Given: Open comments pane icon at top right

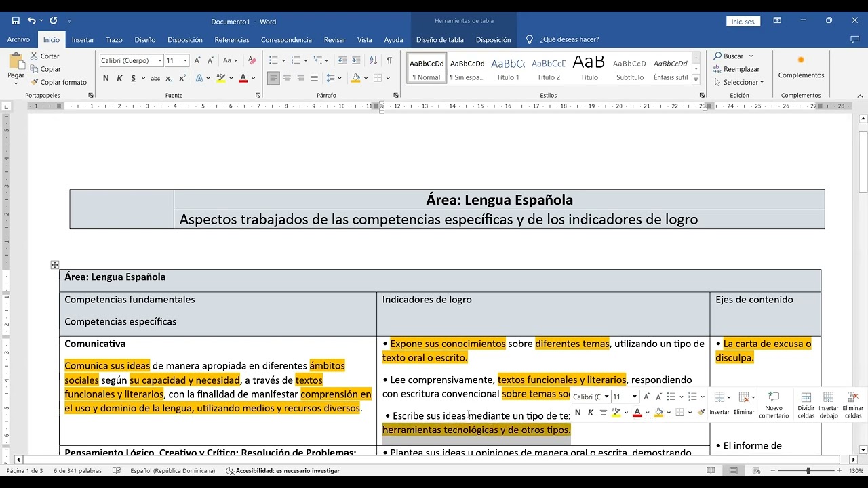Looking at the screenshot, I should pyautogui.click(x=854, y=40).
